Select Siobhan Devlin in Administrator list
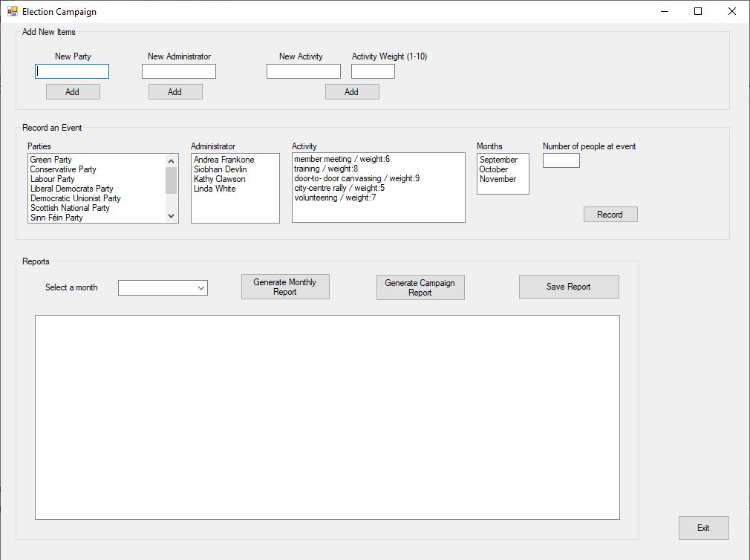Viewport: 750px width, 560px height. pyautogui.click(x=220, y=169)
